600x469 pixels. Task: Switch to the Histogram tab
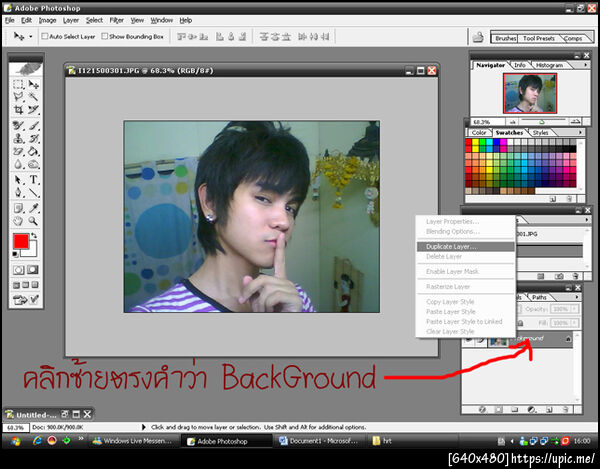pyautogui.click(x=549, y=65)
